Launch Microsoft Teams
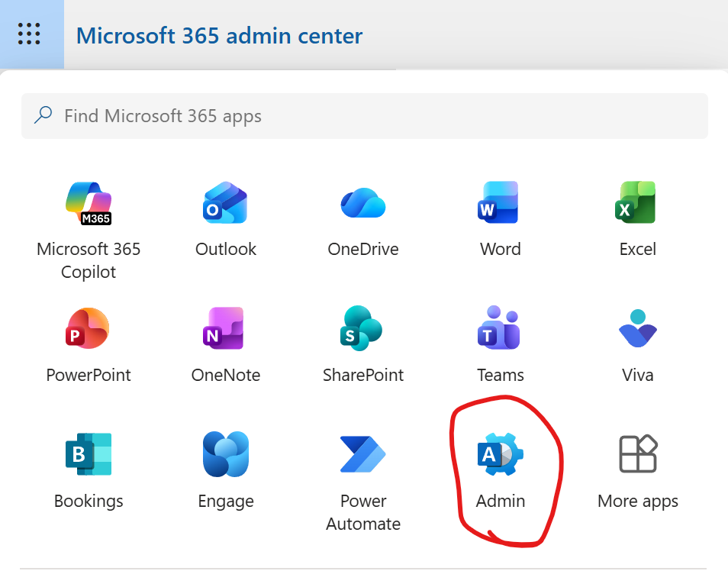728x571 pixels. pos(500,329)
